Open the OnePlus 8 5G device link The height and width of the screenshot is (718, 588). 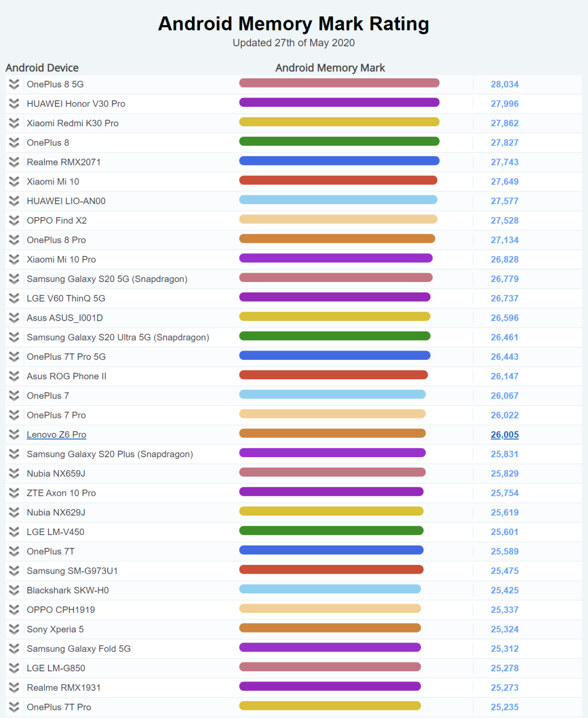click(55, 84)
